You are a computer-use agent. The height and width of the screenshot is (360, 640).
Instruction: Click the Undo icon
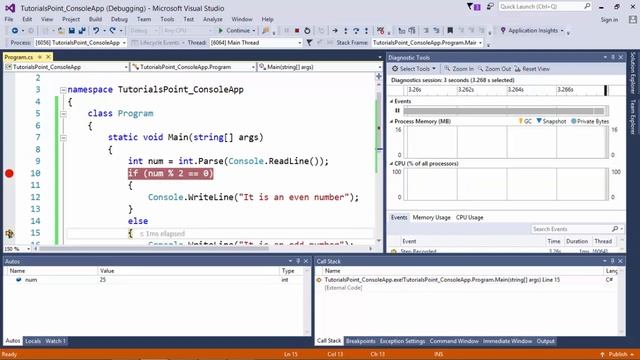point(96,31)
